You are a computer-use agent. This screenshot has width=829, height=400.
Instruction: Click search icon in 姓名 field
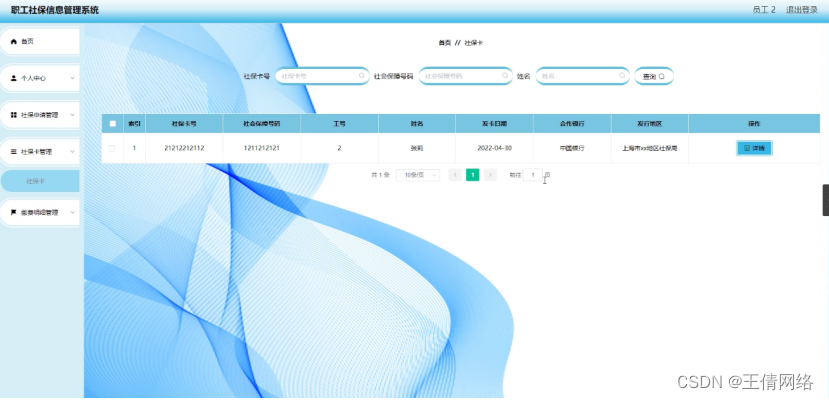(x=622, y=76)
